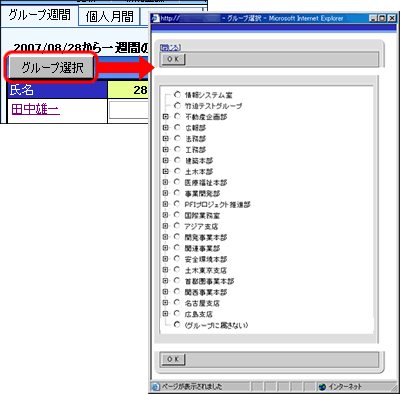The height and width of the screenshot is (394, 400).
Task: Click the 情報システム室 label text
Action: (209, 95)
